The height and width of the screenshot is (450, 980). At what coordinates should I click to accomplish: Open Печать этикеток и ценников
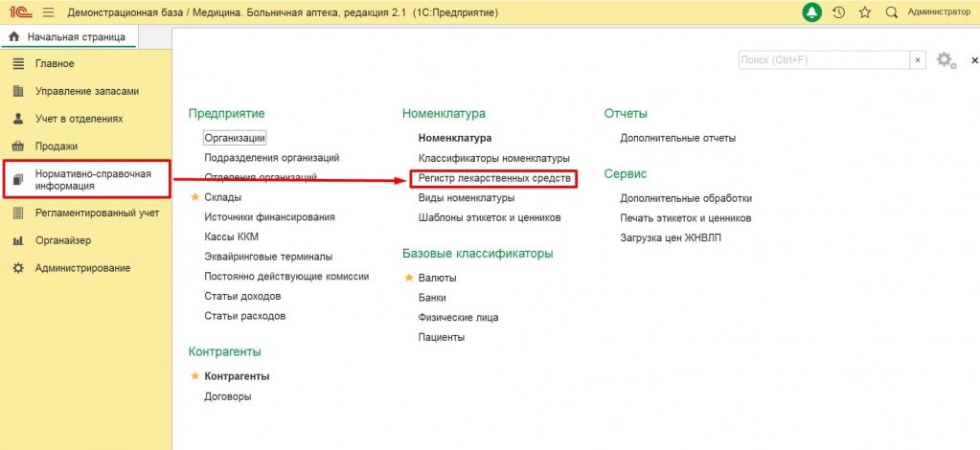pyautogui.click(x=686, y=218)
